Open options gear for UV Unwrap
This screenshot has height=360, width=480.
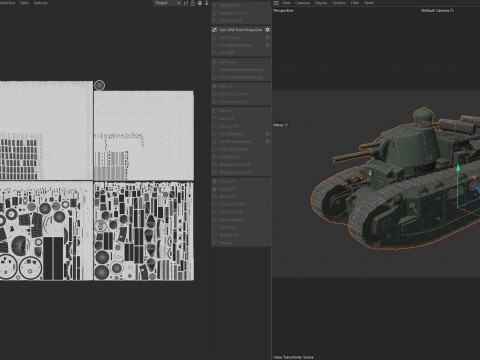click(267, 38)
